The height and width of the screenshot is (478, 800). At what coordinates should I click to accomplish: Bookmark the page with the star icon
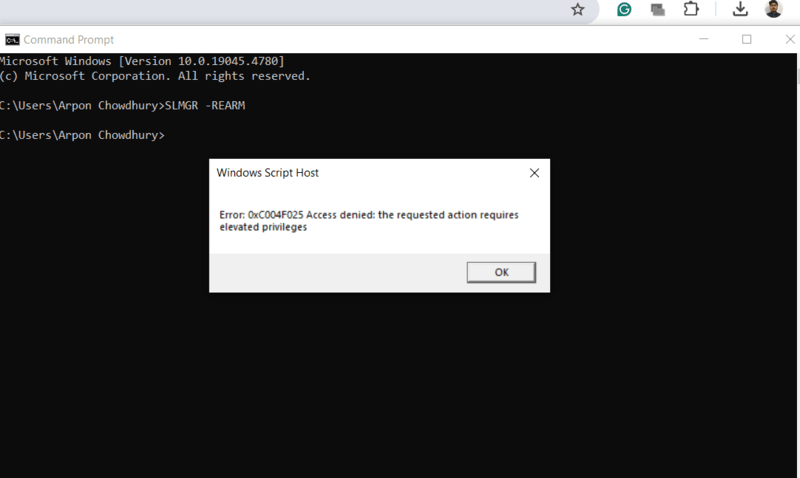[577, 9]
